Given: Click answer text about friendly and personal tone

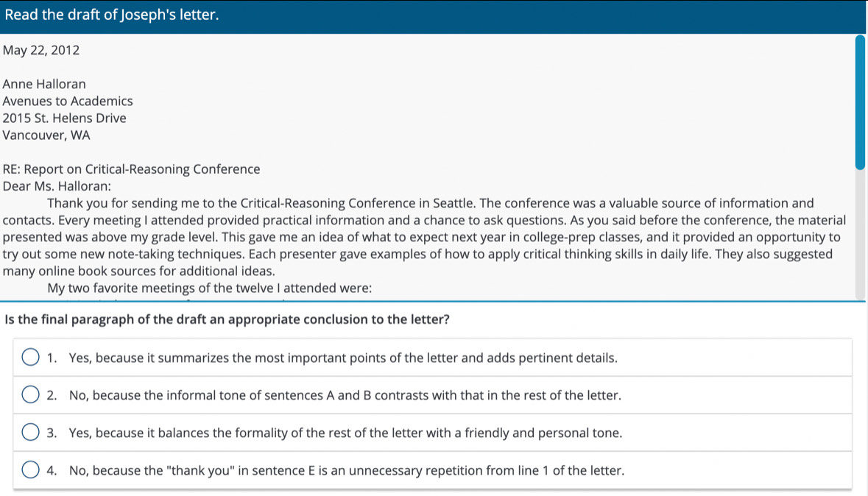Looking at the screenshot, I should point(345,433).
